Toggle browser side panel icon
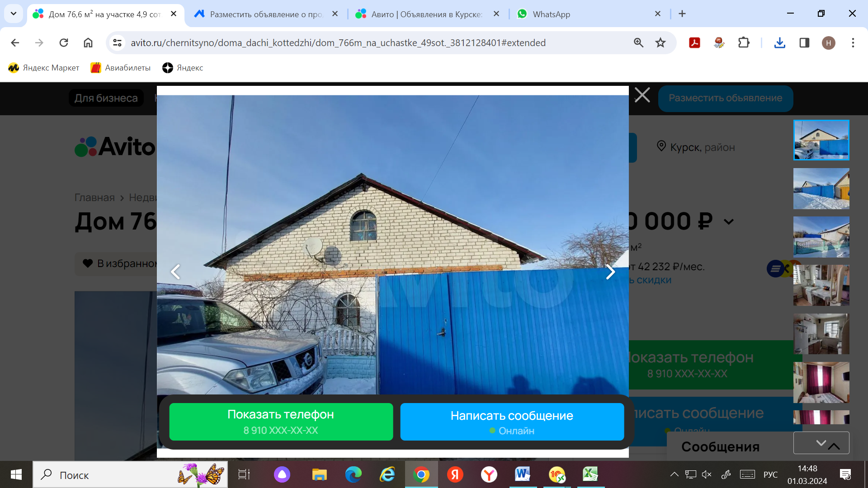Image resolution: width=868 pixels, height=488 pixels. pos(804,42)
